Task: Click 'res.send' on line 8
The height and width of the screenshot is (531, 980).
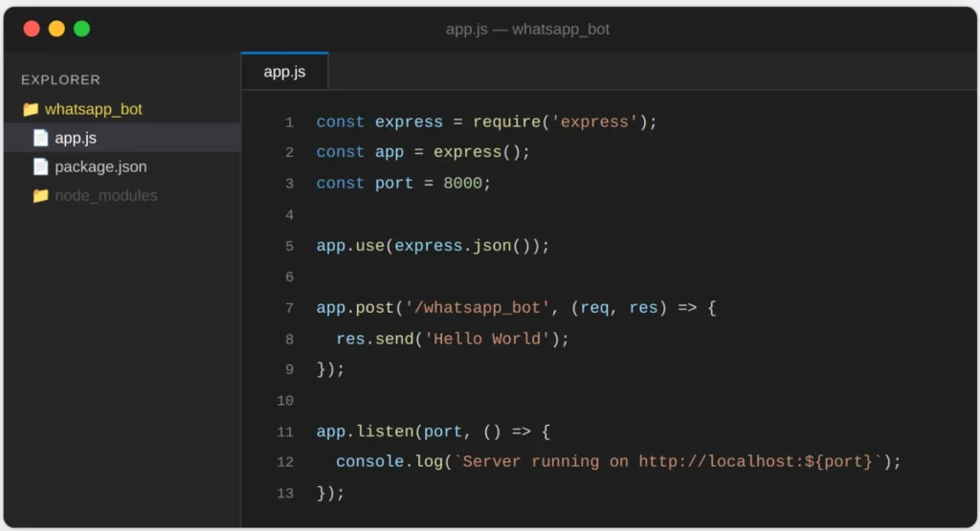Action: click(375, 340)
